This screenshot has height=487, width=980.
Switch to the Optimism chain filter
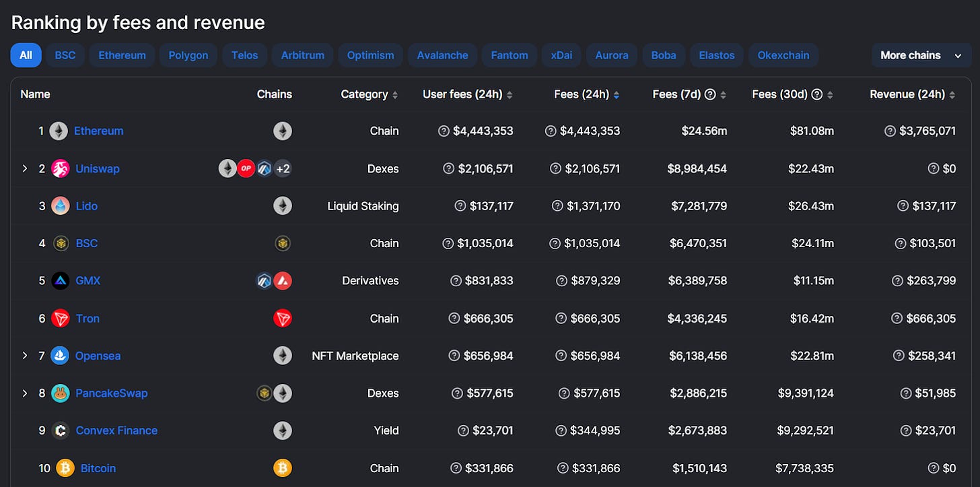pos(370,55)
